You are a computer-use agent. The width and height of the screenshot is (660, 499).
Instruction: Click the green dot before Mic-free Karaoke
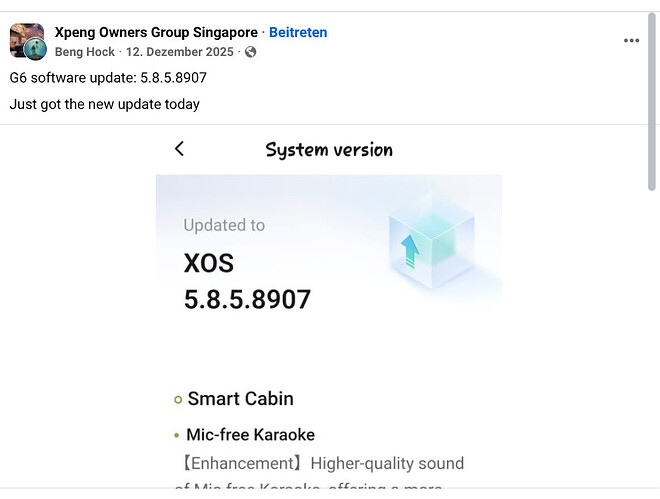177,435
